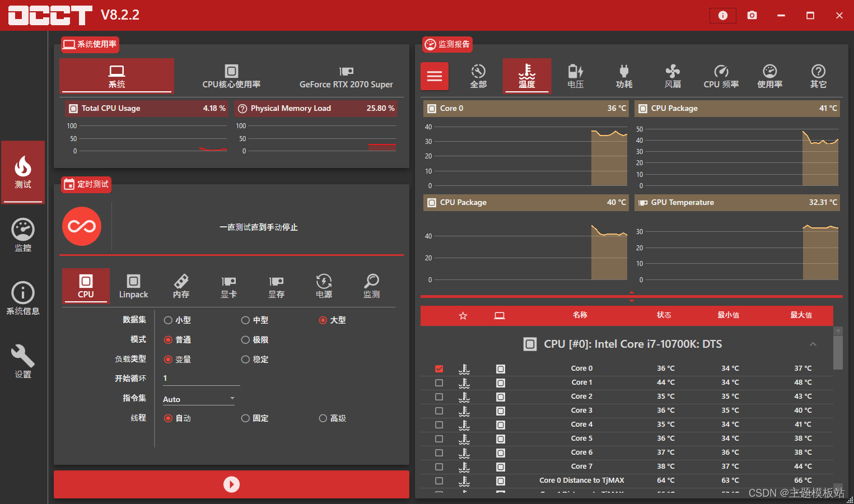
Task: Check the Core 7 sensor checkbox
Action: (x=439, y=467)
